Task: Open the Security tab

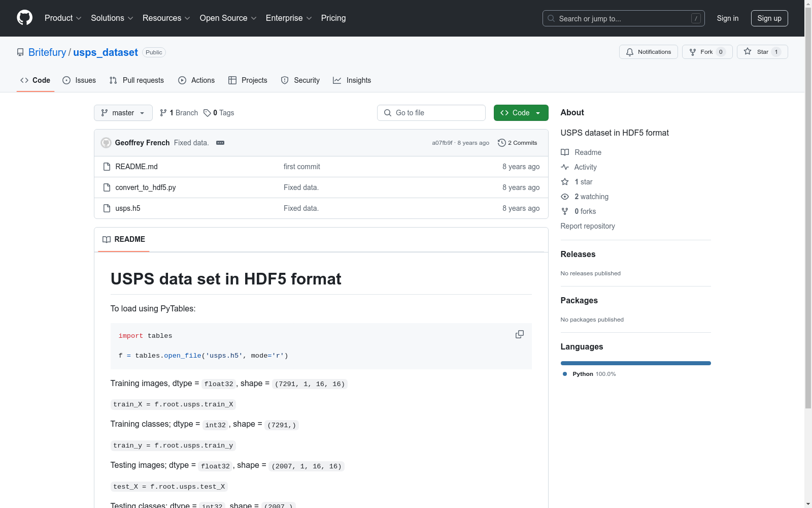Action: 300,80
